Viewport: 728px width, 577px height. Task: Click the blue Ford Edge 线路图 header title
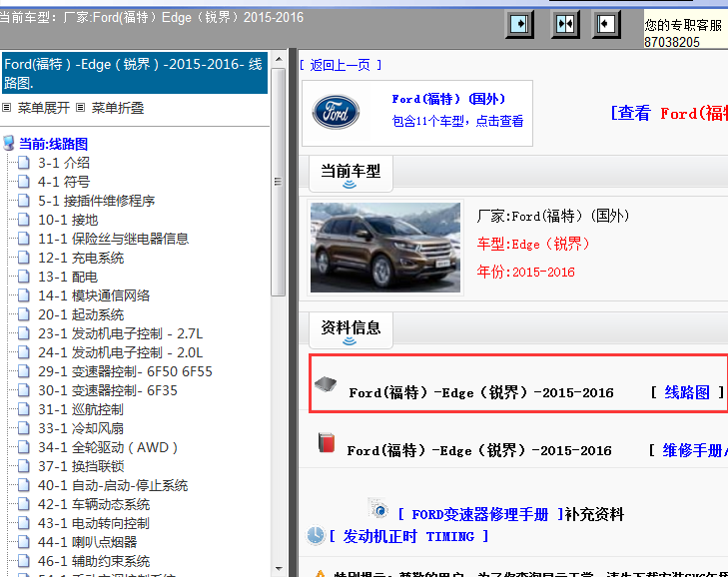pos(134,73)
